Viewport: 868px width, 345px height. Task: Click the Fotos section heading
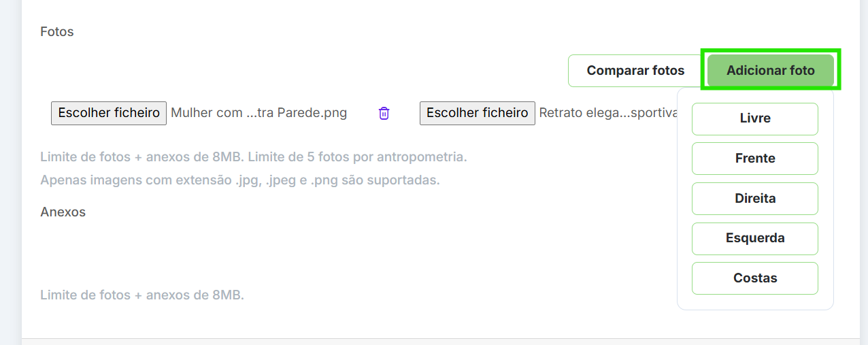(x=57, y=32)
